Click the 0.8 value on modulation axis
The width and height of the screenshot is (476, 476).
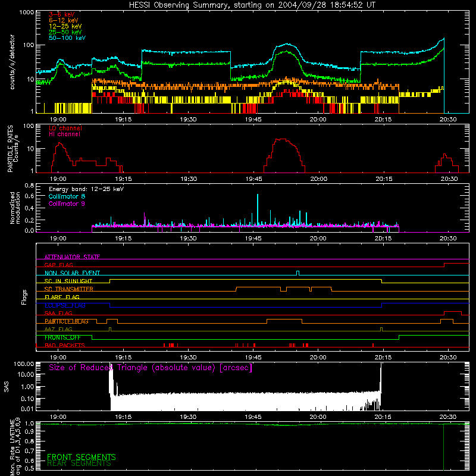tap(29, 185)
